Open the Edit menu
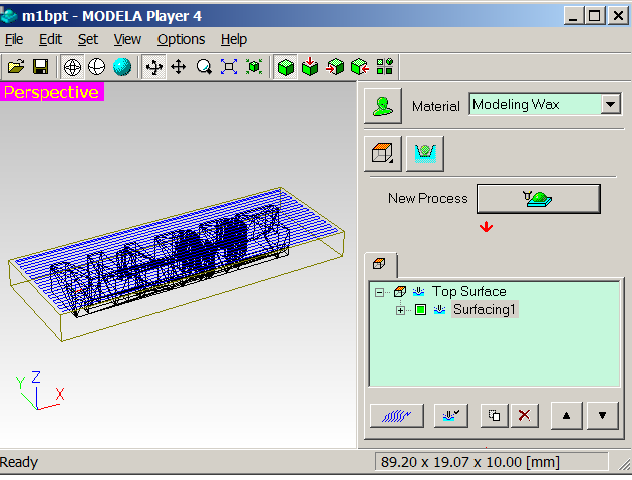 click(50, 39)
